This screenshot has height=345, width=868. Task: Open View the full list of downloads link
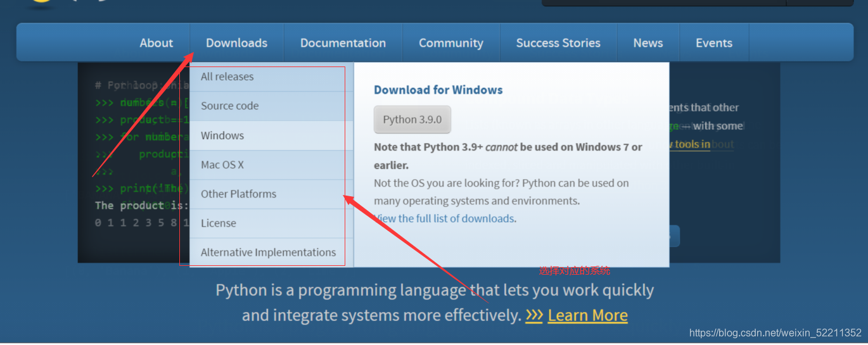(x=444, y=218)
